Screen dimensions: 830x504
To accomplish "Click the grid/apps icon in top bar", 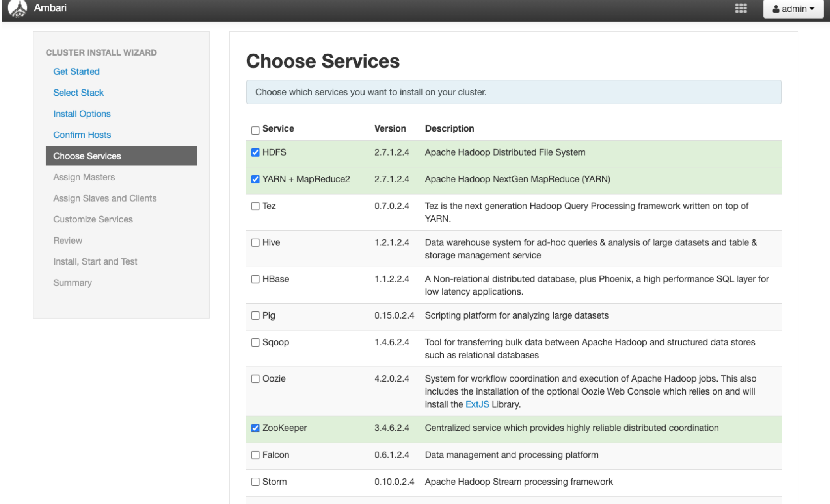I will coord(742,8).
